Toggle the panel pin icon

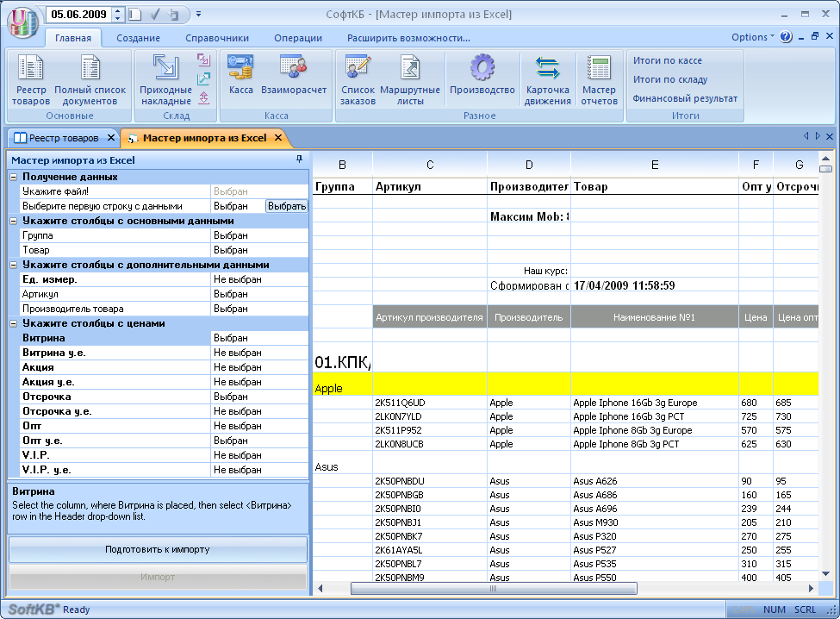(x=299, y=159)
